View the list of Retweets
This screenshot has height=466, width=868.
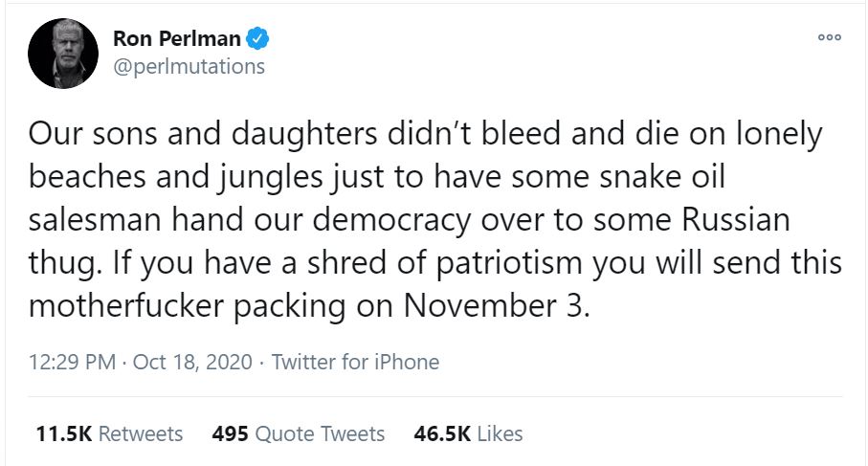click(141, 433)
